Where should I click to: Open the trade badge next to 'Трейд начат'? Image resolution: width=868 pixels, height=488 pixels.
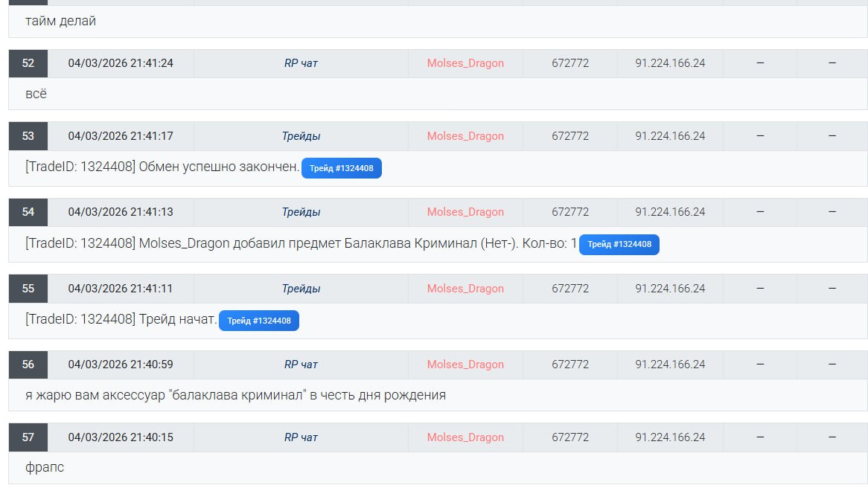pos(258,321)
